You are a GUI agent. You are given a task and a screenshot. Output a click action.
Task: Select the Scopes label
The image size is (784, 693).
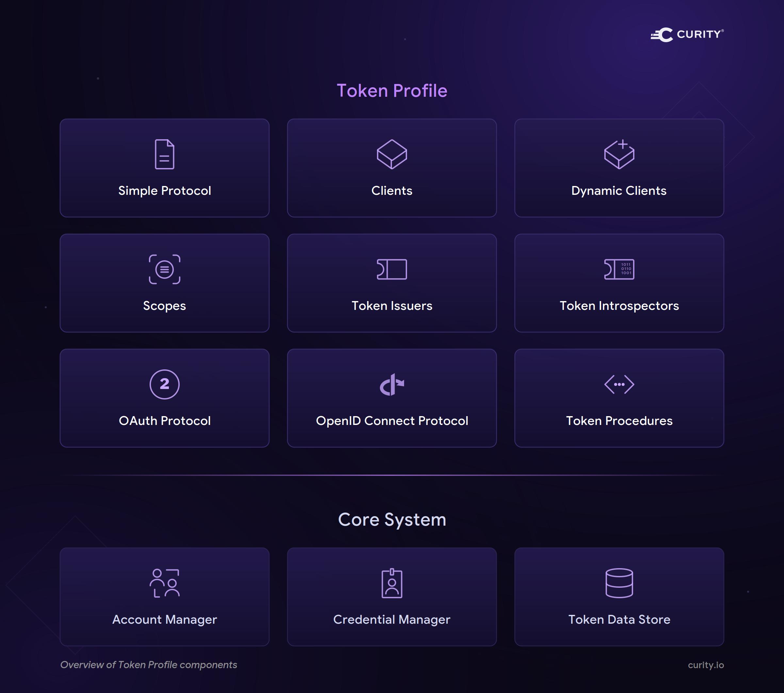coord(165,306)
